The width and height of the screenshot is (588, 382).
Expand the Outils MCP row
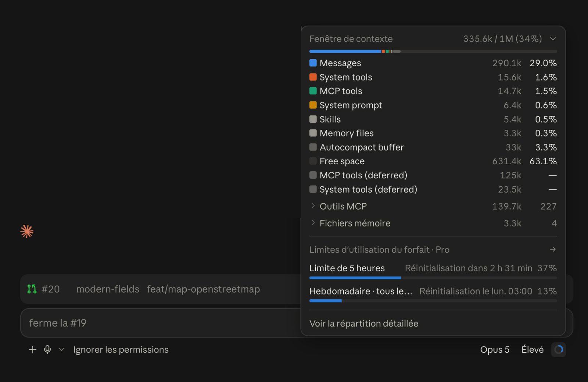tap(433, 206)
